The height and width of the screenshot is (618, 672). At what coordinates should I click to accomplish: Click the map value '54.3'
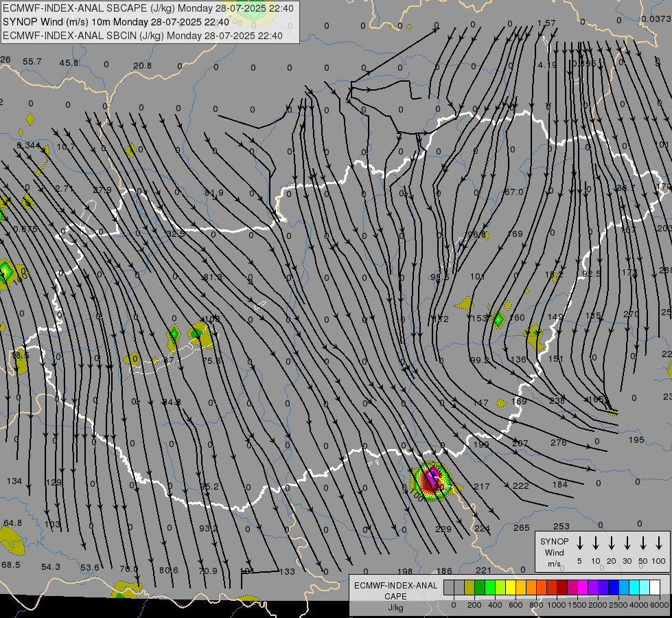tap(51, 567)
